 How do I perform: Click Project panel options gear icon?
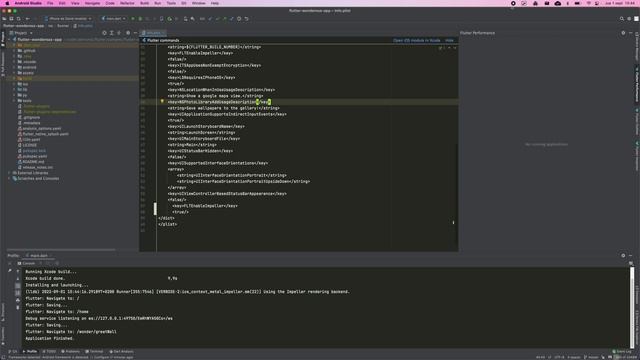(x=128, y=33)
